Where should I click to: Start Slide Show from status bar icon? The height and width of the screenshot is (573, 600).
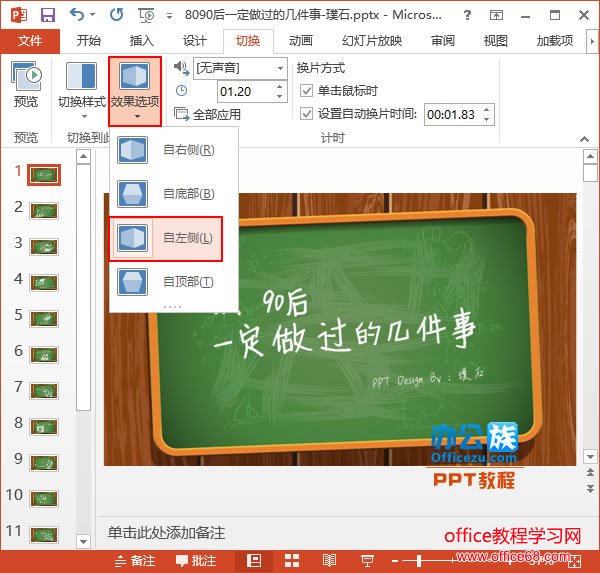[x=367, y=561]
